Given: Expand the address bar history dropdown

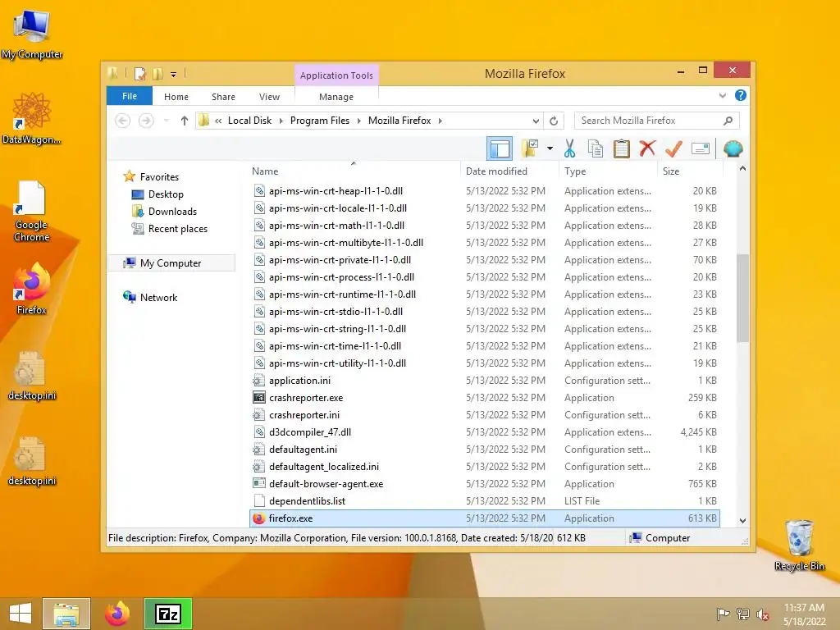Looking at the screenshot, I should tap(536, 121).
